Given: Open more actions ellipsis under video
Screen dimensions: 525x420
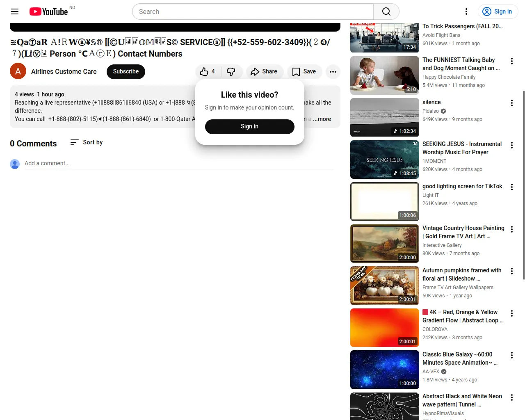Looking at the screenshot, I should 333,72.
